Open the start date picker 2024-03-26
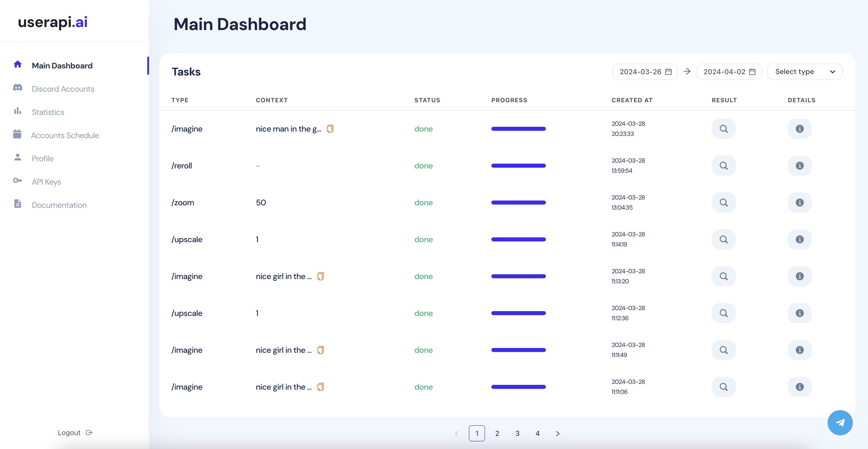 click(645, 72)
